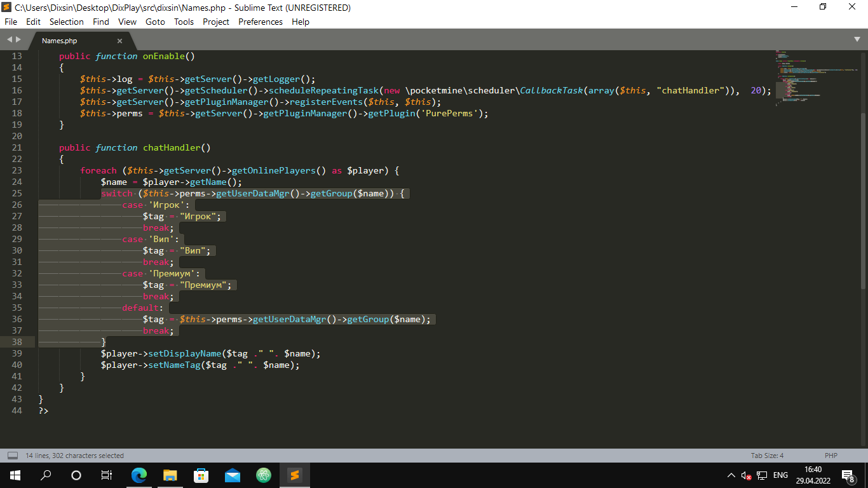The width and height of the screenshot is (868, 488).
Task: Open Microsoft Store from the taskbar
Action: [x=201, y=475]
